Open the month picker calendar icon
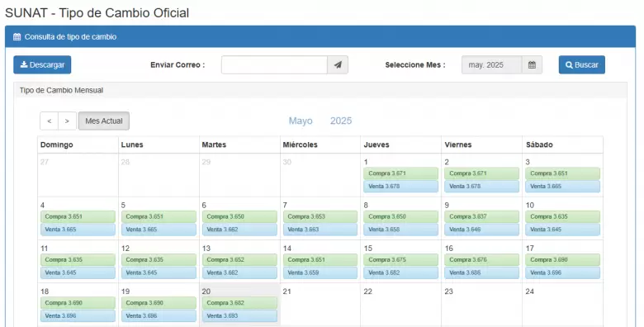Screen dimensions: 644x327 click(532, 65)
